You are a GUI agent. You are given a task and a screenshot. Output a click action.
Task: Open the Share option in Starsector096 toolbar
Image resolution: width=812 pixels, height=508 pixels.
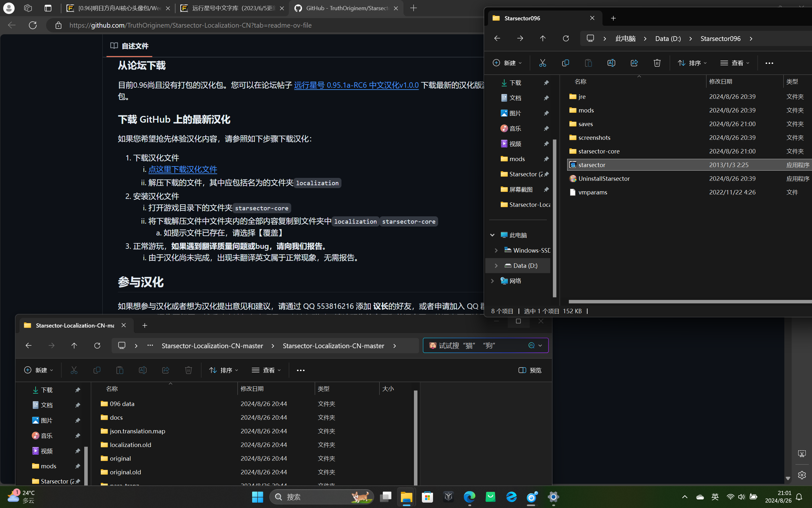634,63
